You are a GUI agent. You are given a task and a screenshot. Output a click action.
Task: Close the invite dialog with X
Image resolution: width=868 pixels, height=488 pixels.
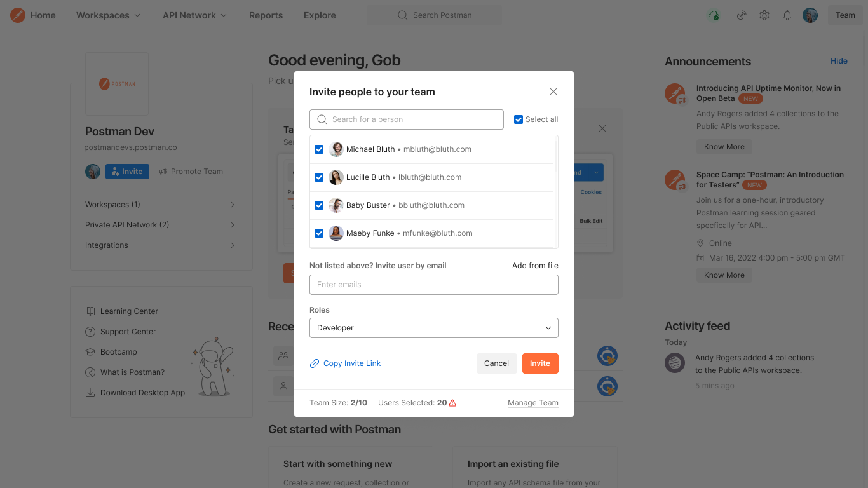click(553, 91)
